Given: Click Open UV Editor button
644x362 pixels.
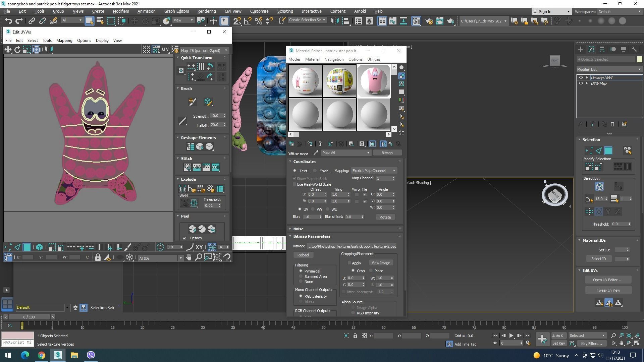Looking at the screenshot, I should 607,280.
